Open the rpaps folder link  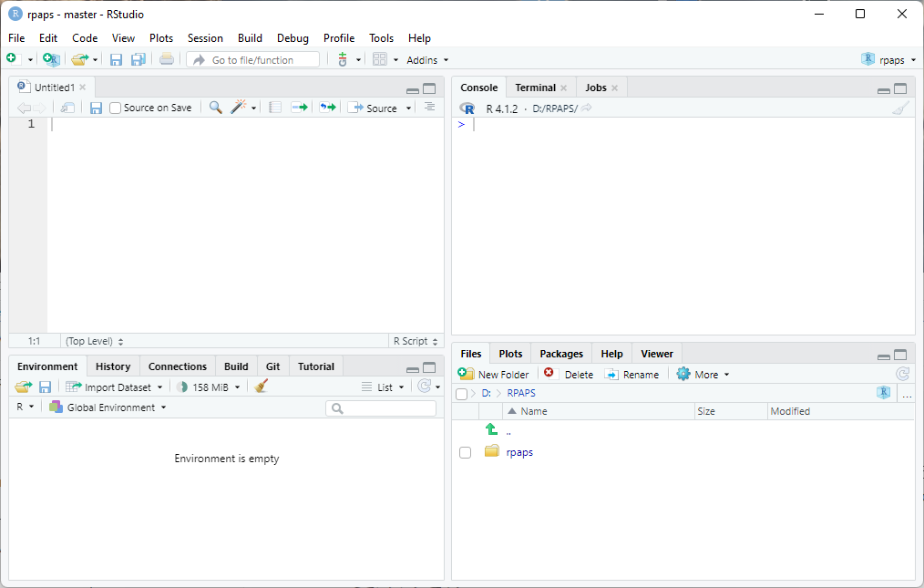click(519, 452)
